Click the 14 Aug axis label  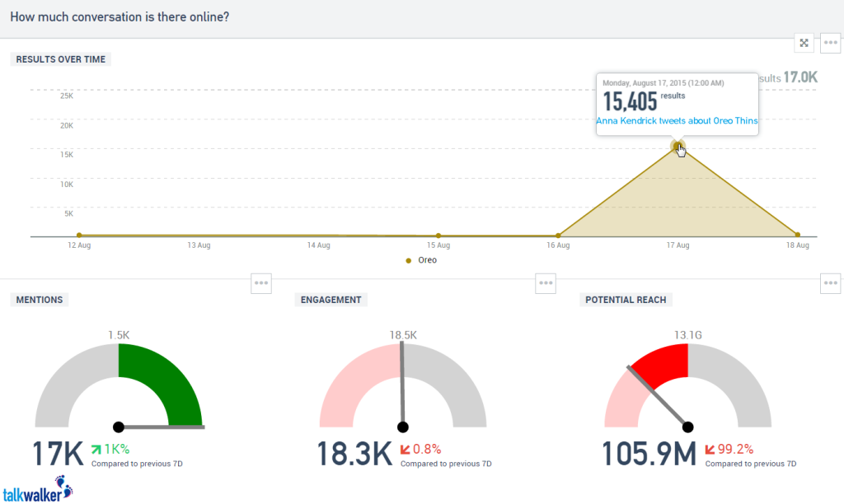319,245
